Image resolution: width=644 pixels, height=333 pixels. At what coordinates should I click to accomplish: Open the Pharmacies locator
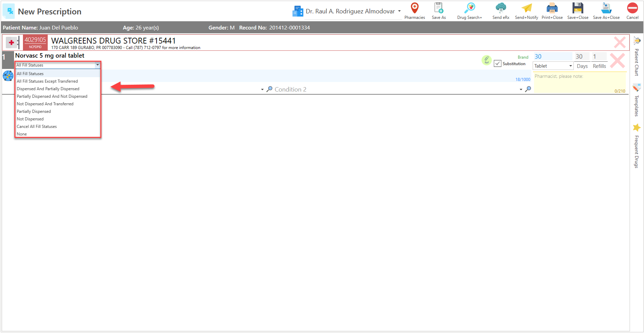click(x=414, y=11)
